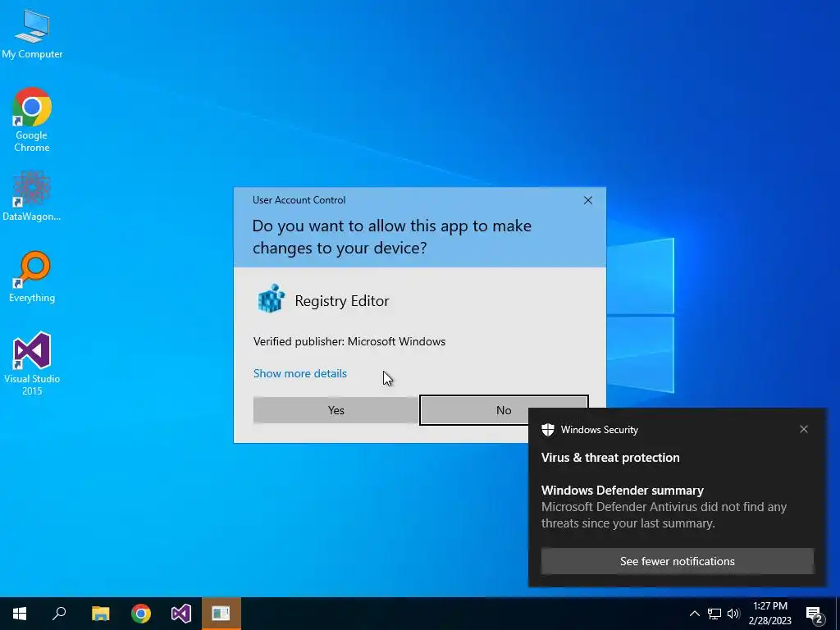840x630 pixels.
Task: Click the Registry Editor app icon in dialog
Action: (271, 299)
